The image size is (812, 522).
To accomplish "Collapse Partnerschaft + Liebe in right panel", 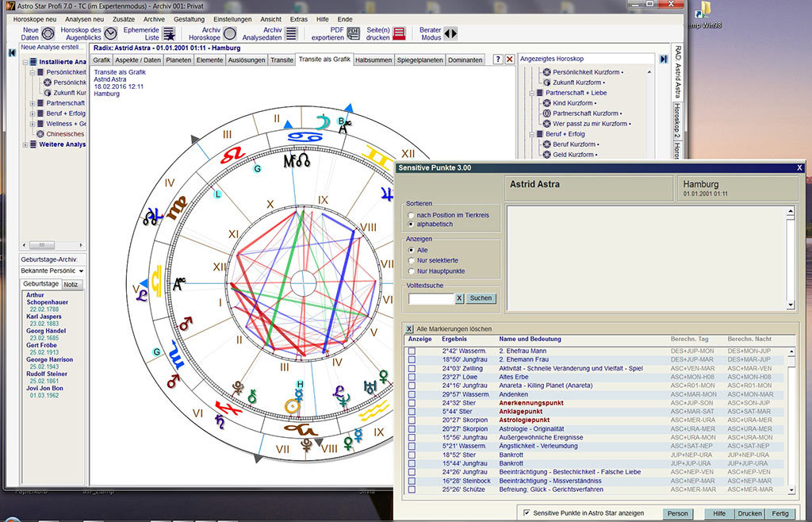I will click(x=531, y=93).
